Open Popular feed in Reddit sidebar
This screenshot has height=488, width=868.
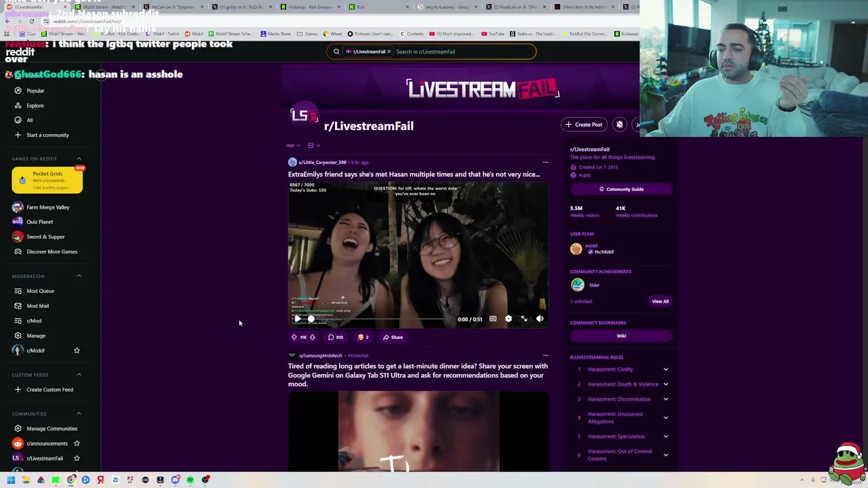(35, 90)
